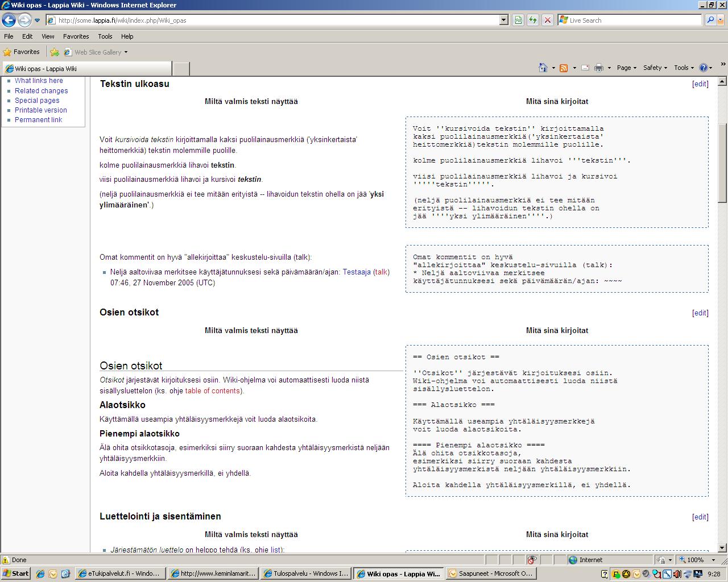Click edit link beside Osien otsikot heading
Viewport: 728px width, 582px height.
click(700, 313)
